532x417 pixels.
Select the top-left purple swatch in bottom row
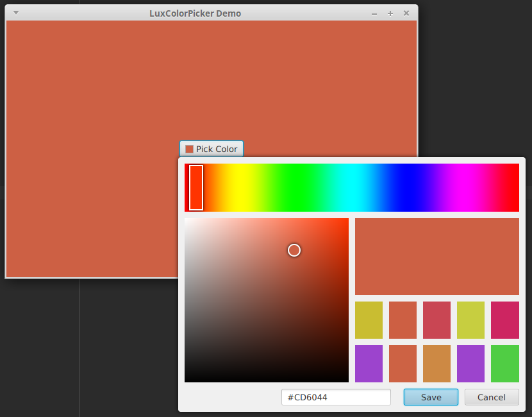click(369, 363)
